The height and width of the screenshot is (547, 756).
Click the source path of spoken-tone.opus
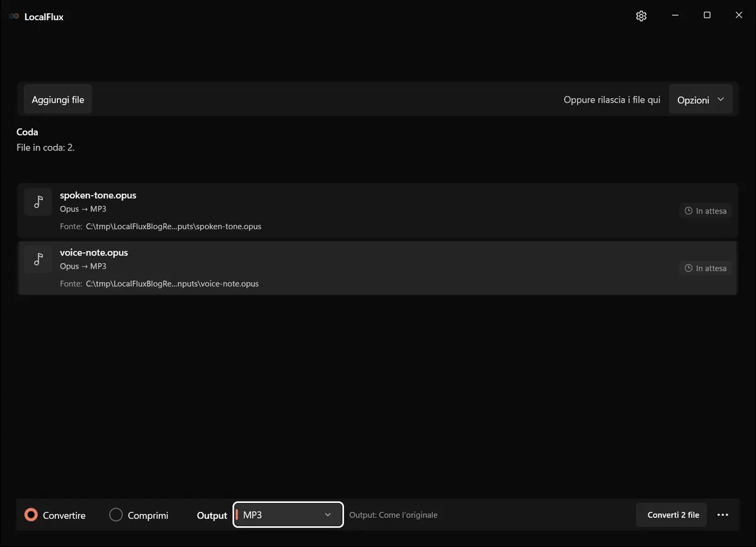173,227
